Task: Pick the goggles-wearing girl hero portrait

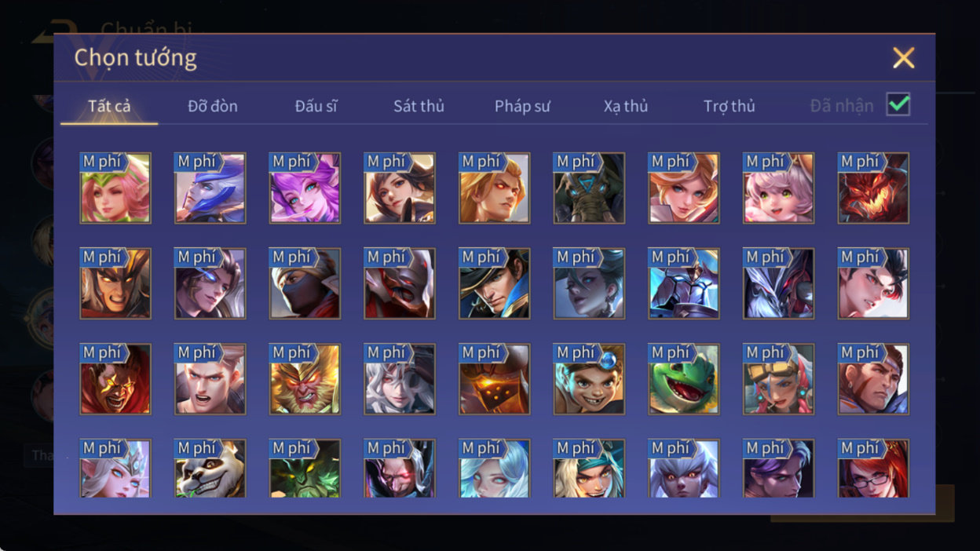Action: 778,379
